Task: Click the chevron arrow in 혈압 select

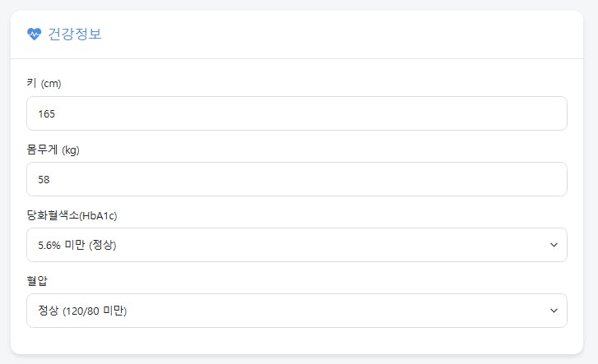Action: click(554, 311)
